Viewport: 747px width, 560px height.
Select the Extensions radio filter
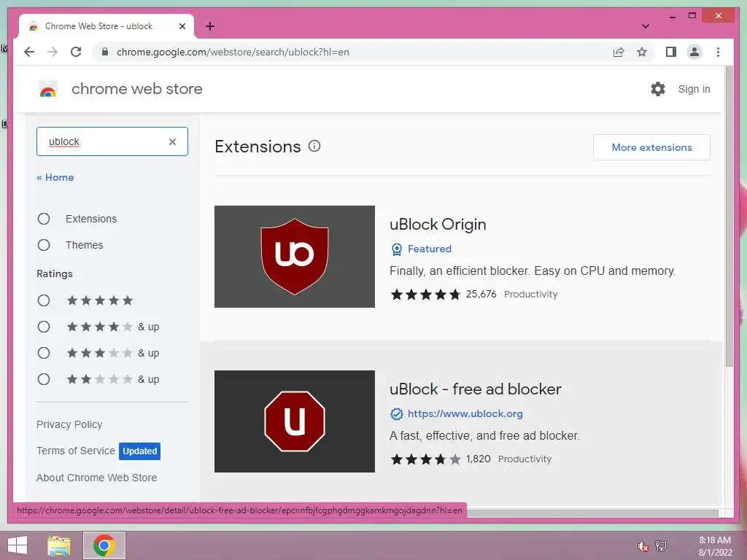pyautogui.click(x=44, y=219)
